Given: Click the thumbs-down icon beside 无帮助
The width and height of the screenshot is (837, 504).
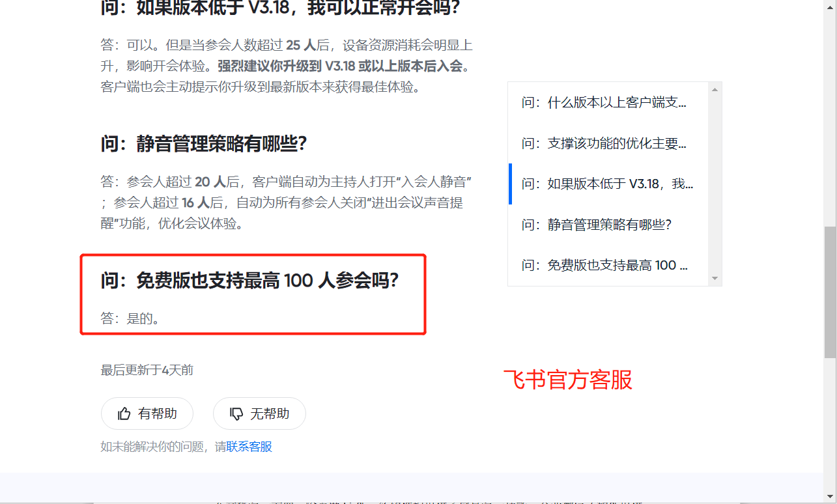Looking at the screenshot, I should pyautogui.click(x=236, y=413).
